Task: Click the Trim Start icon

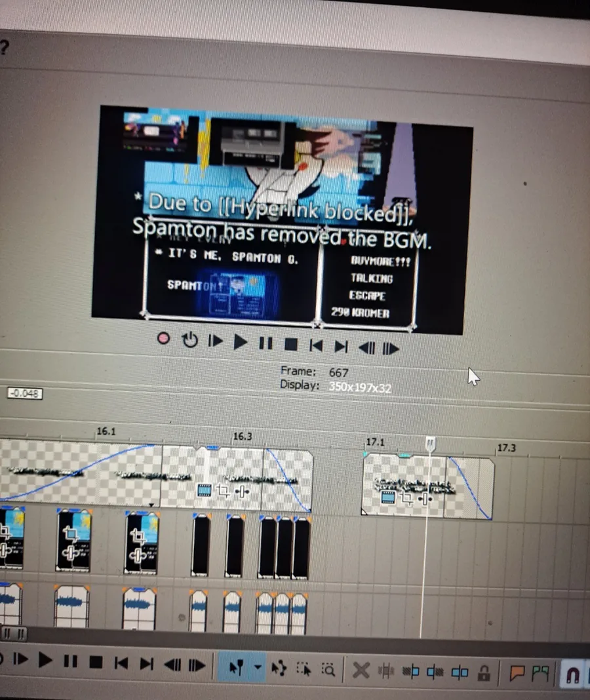Action: coord(411,671)
